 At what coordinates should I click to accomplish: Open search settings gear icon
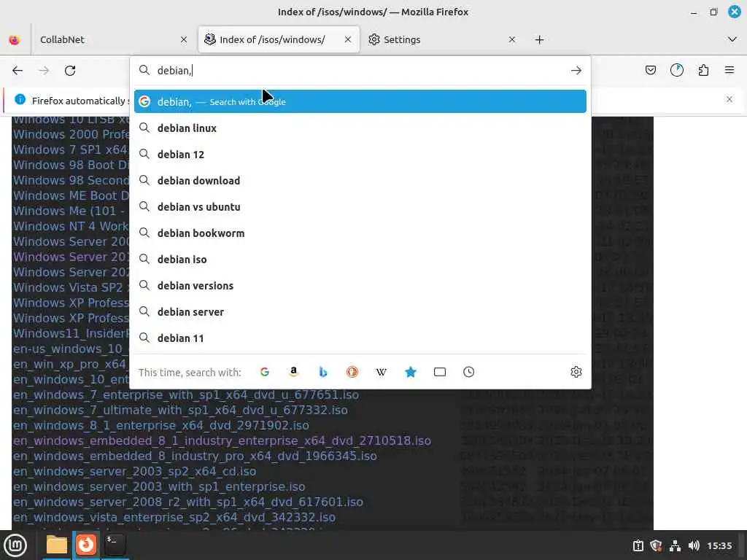point(576,372)
